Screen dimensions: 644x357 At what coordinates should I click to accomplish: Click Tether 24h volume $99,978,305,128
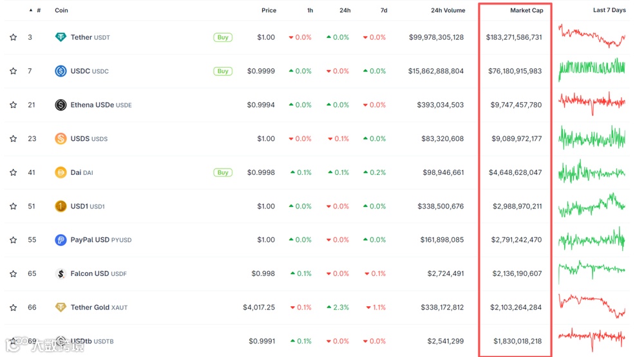coord(436,37)
